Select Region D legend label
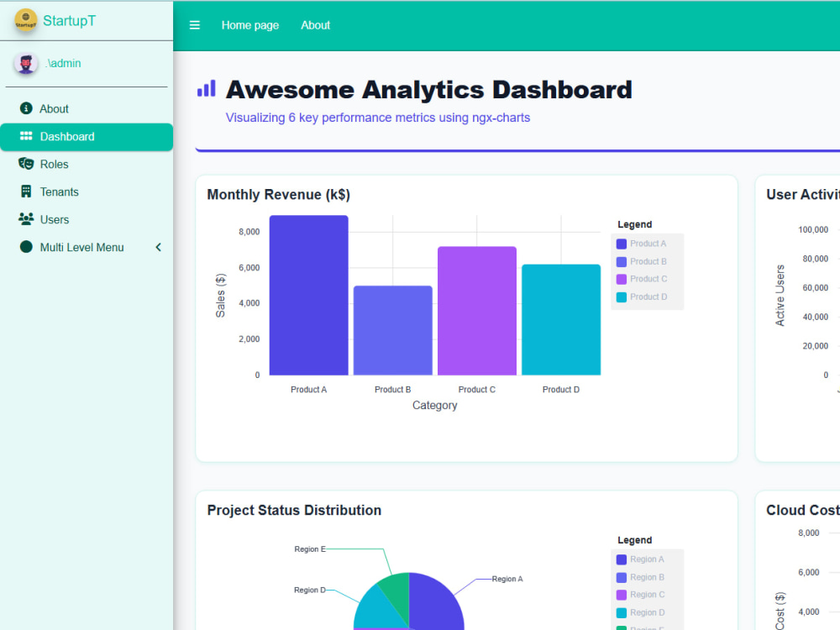840x630 pixels. click(x=648, y=613)
